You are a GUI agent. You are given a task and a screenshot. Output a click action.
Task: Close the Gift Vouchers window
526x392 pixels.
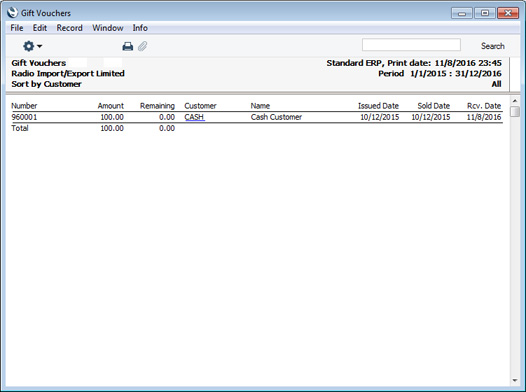click(x=508, y=13)
